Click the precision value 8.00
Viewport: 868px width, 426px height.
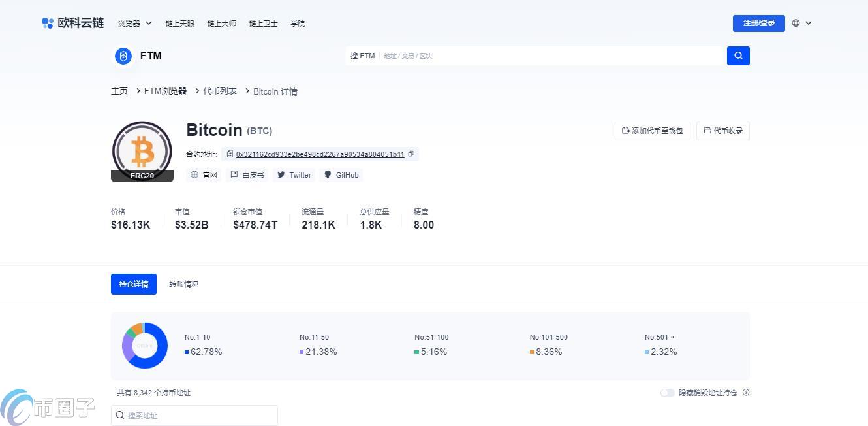tap(424, 225)
